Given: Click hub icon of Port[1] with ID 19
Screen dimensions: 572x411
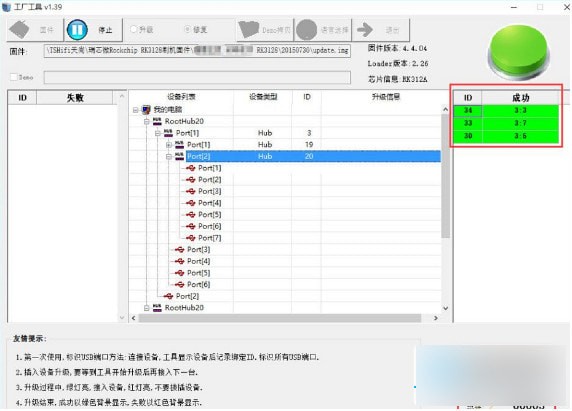Looking at the screenshot, I should [179, 144].
